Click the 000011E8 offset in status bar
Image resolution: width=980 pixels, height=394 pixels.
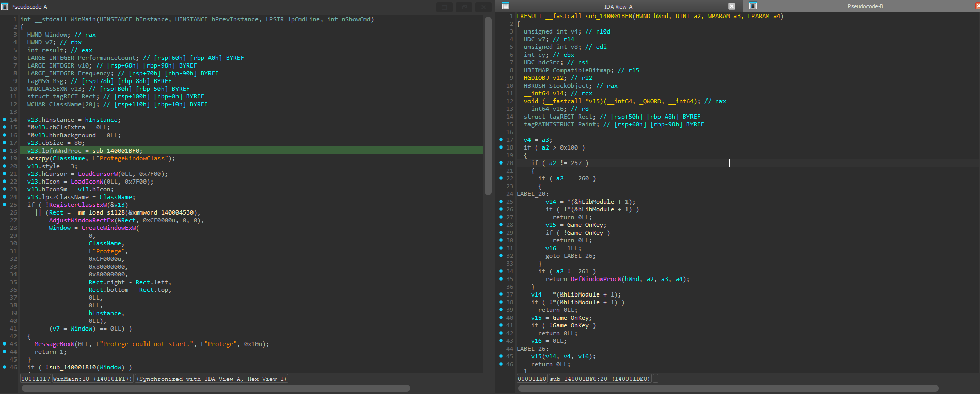coord(532,379)
